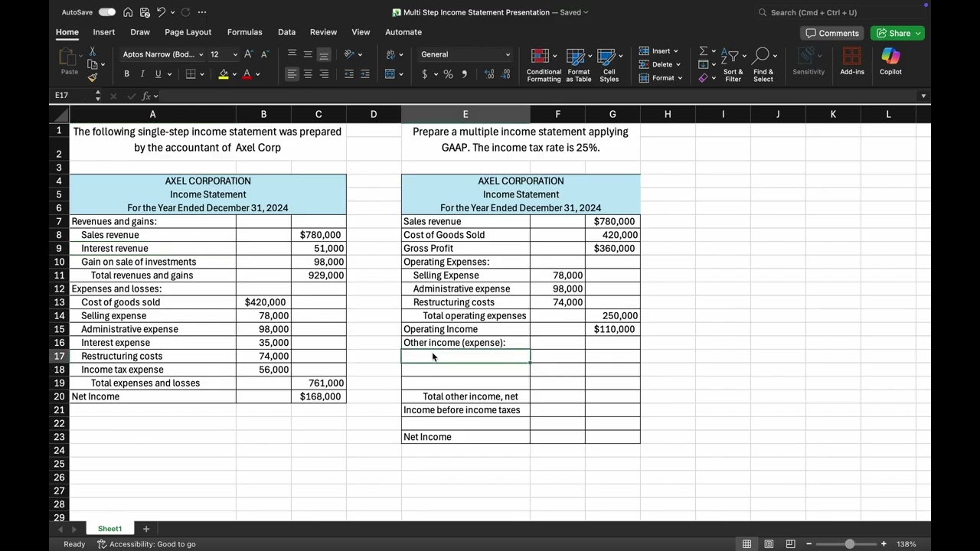Image resolution: width=980 pixels, height=551 pixels.
Task: Switch to the Draw tab
Action: 140,32
